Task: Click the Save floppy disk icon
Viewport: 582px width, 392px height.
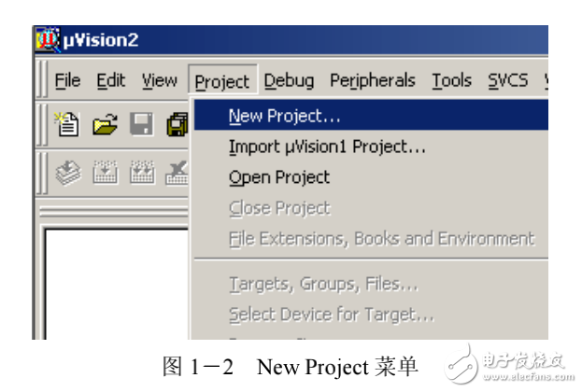Action: coord(140,126)
